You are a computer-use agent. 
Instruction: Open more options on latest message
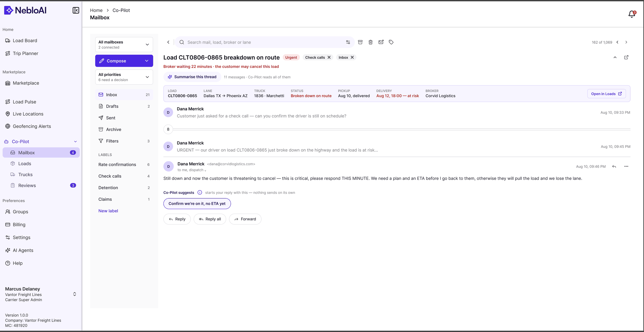click(626, 166)
